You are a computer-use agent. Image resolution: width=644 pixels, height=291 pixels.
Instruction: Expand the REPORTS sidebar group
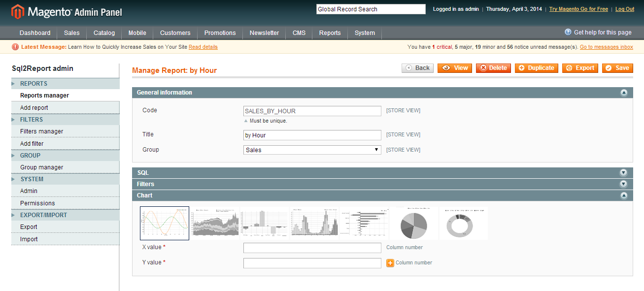(66, 84)
